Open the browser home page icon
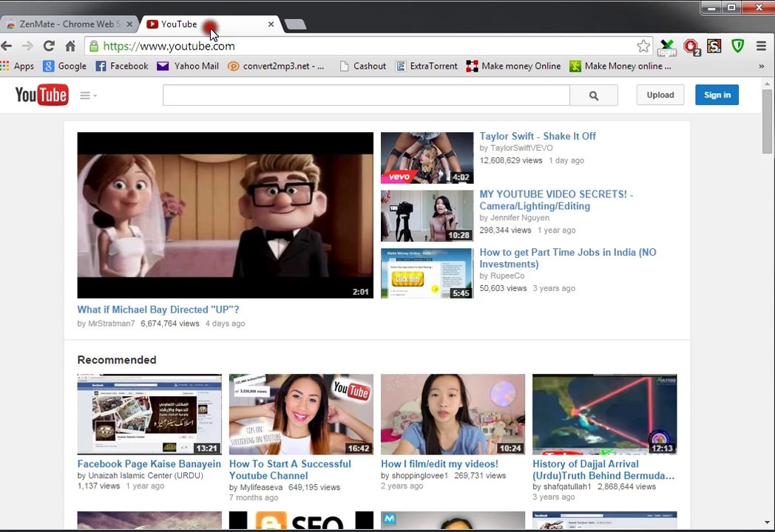Screen dimensions: 775x532 tap(70, 47)
